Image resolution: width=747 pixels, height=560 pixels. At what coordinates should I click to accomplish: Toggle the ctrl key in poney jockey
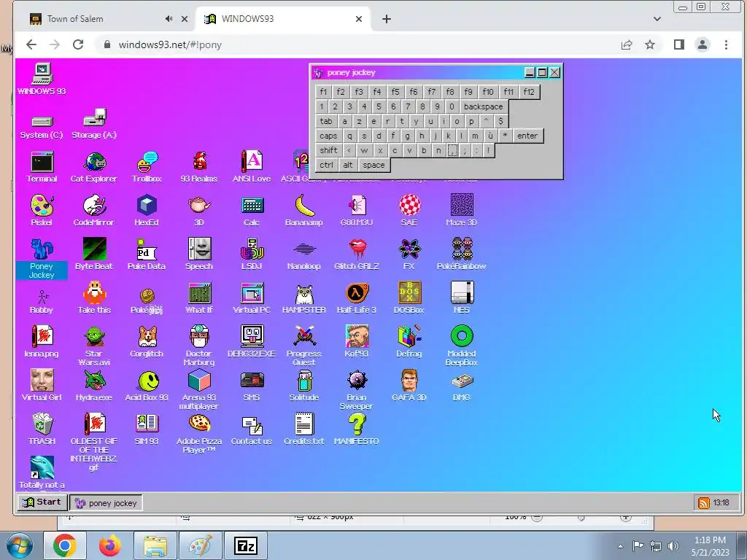click(x=326, y=165)
